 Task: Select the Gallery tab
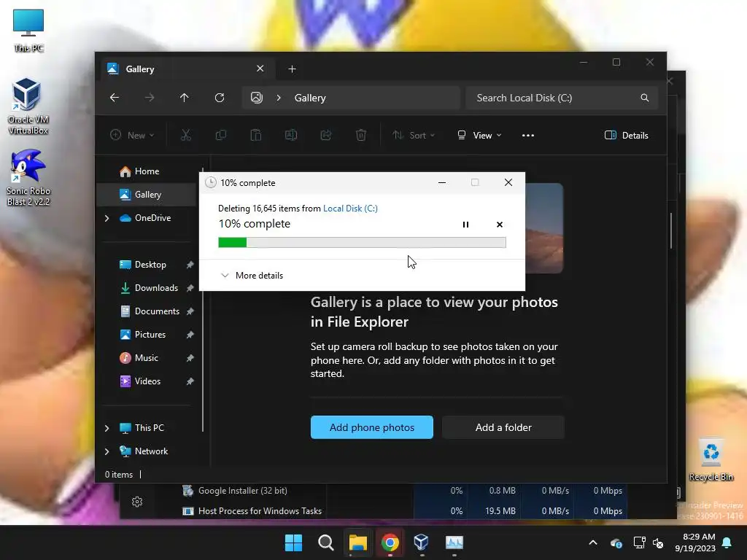click(187, 69)
